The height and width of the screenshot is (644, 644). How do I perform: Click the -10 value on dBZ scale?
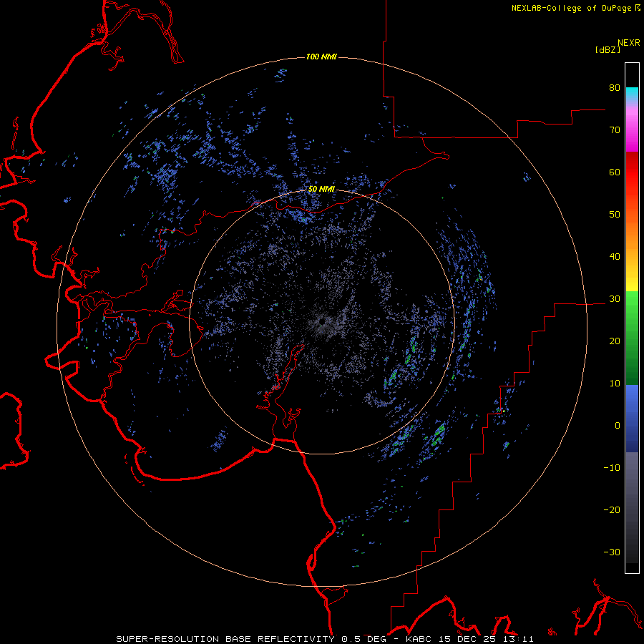click(612, 468)
